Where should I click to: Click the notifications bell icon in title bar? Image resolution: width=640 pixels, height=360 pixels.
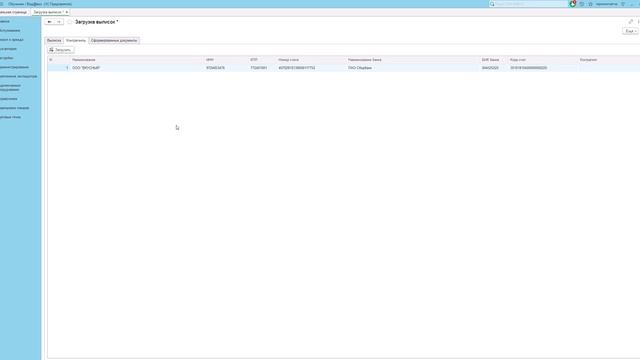pyautogui.click(x=573, y=4)
